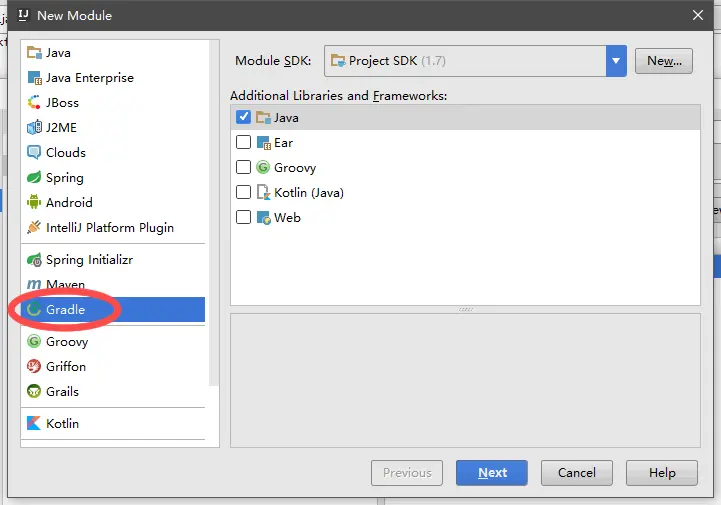Pick the Griffon module icon
721x505 pixels.
click(34, 366)
